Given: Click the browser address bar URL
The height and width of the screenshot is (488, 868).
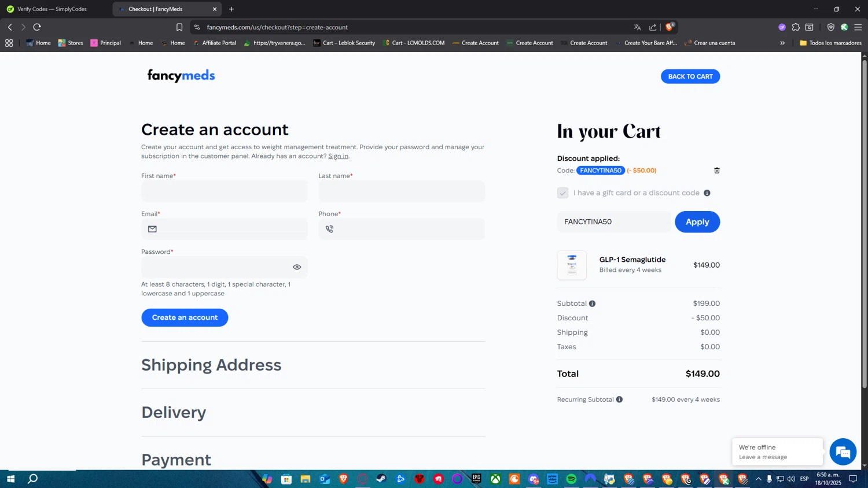Looking at the screenshot, I should [277, 27].
